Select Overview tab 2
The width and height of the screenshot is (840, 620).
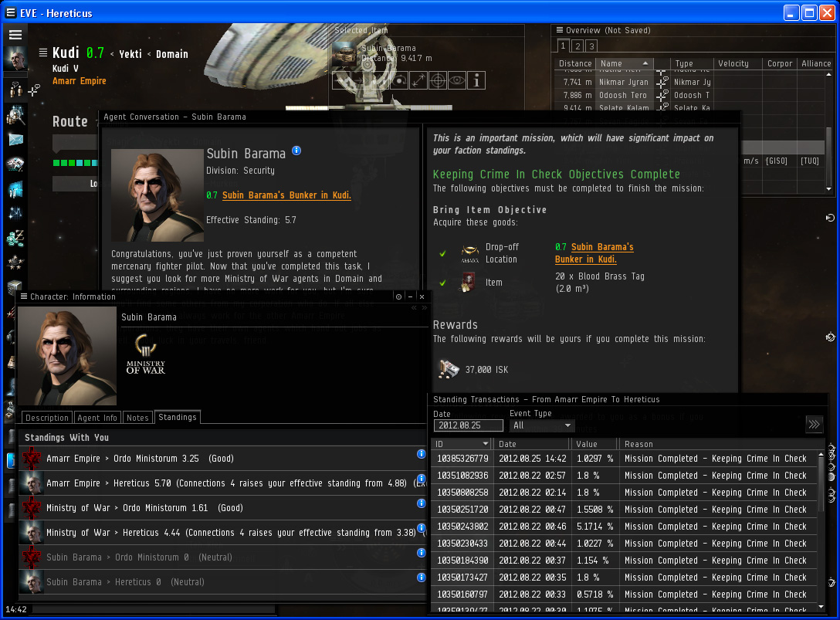[x=577, y=46]
